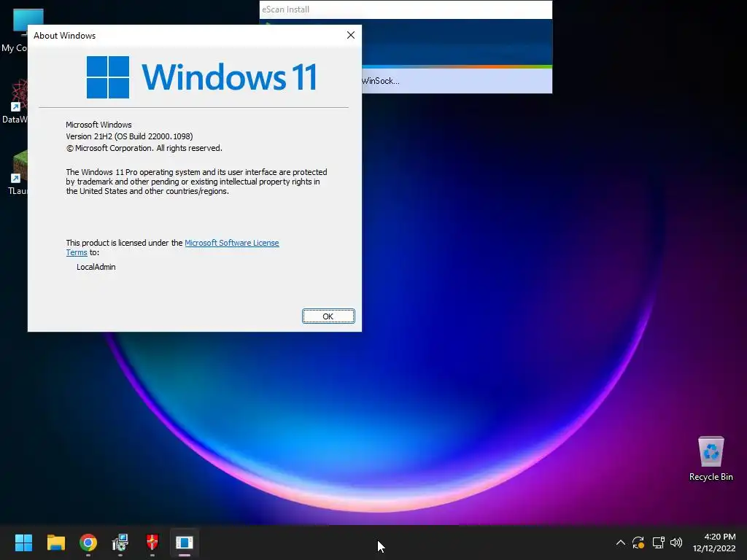The image size is (747, 560).
Task: Open File Explorer from the taskbar
Action: pos(55,542)
